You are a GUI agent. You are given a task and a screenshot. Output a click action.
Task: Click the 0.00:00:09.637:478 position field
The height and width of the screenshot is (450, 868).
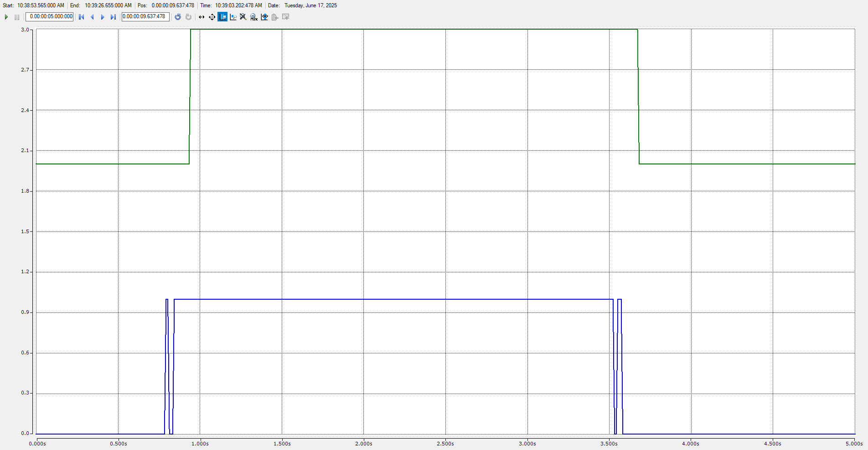click(x=145, y=16)
